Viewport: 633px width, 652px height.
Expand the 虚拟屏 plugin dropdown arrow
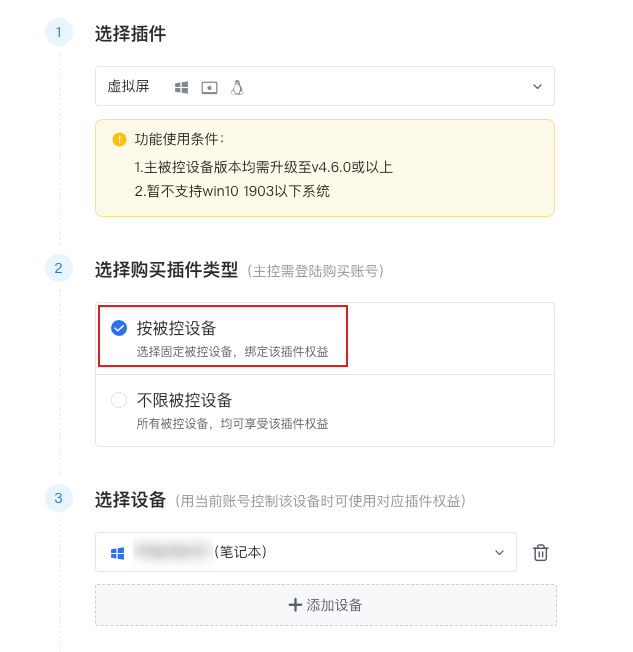[537, 86]
